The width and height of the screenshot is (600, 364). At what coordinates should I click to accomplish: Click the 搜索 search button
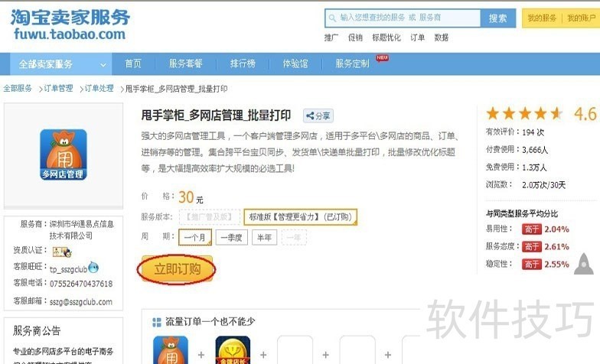coord(497,18)
